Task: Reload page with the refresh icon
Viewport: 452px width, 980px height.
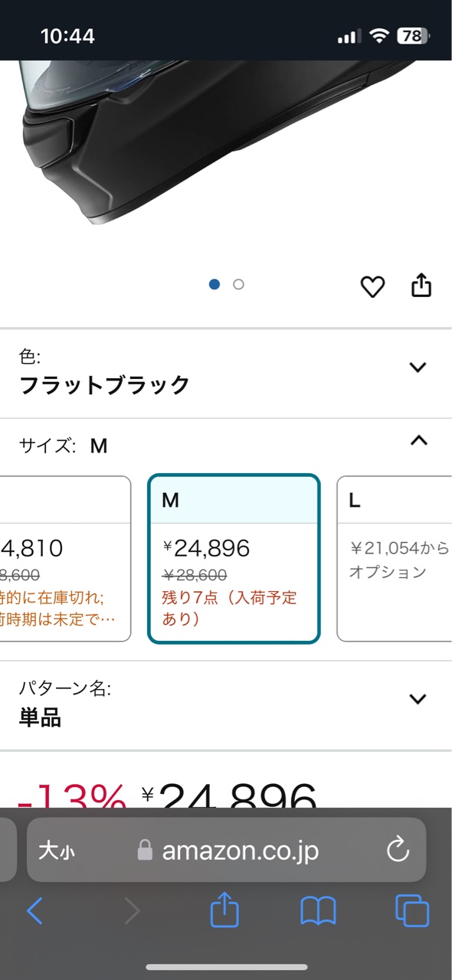Action: 398,850
